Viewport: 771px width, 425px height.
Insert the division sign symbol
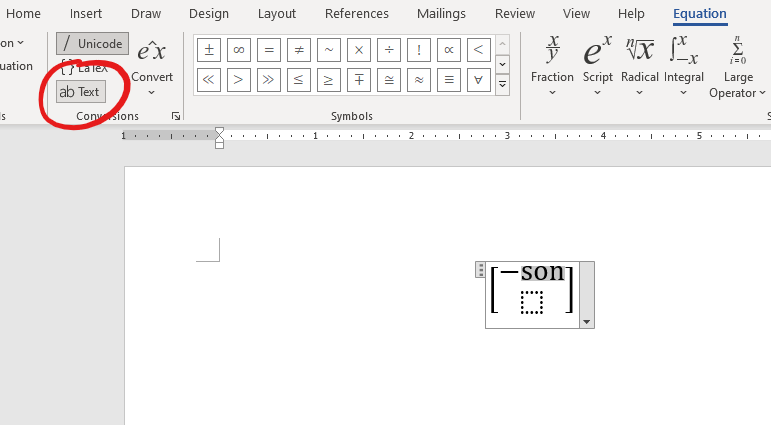388,50
